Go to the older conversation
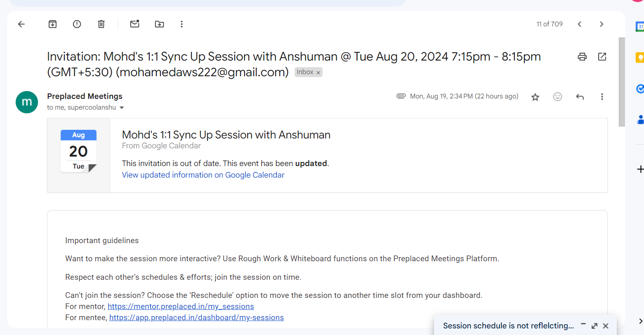The image size is (644, 335). (x=601, y=24)
